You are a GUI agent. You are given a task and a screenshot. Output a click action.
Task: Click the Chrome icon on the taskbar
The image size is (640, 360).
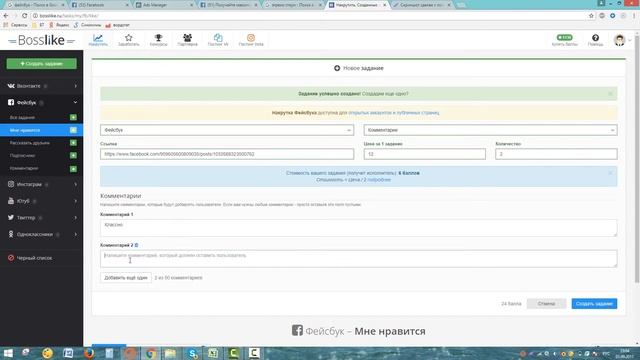coord(151,353)
